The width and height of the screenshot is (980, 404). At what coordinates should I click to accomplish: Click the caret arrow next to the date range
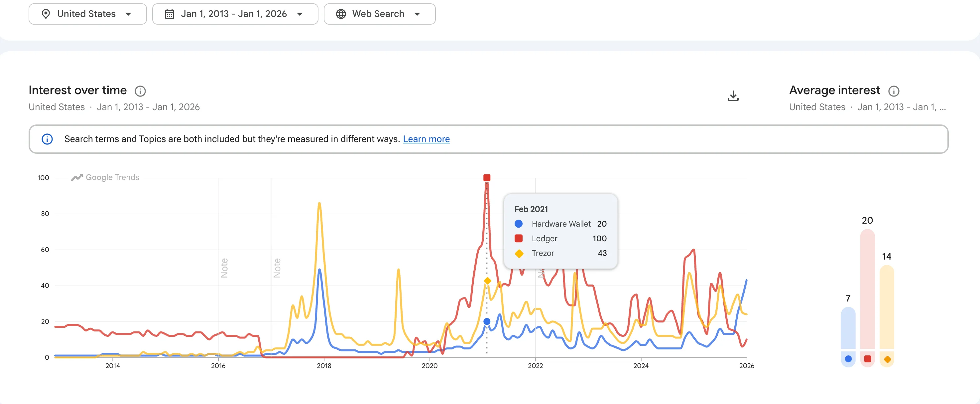click(x=300, y=14)
